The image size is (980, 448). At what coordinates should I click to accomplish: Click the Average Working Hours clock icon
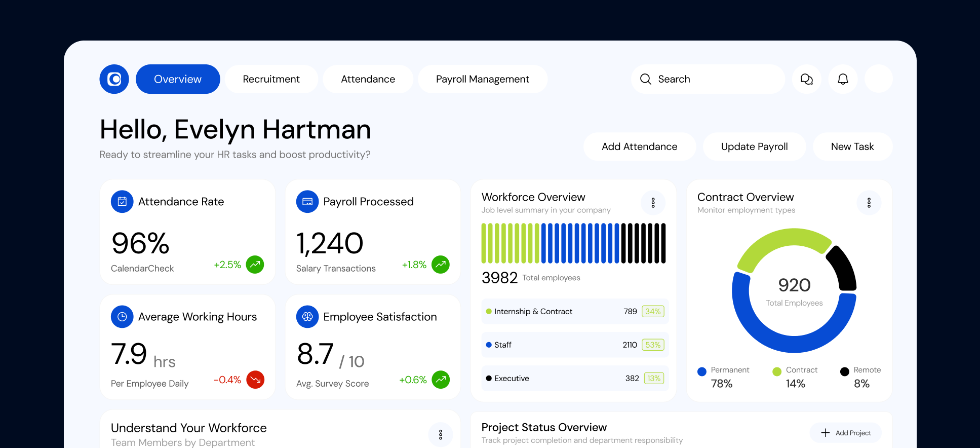(122, 317)
